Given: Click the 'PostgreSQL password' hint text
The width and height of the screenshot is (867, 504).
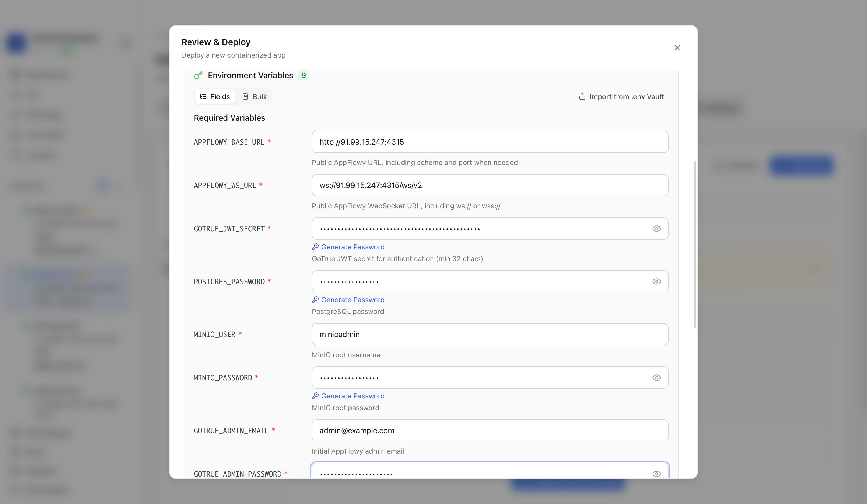Looking at the screenshot, I should 348,312.
